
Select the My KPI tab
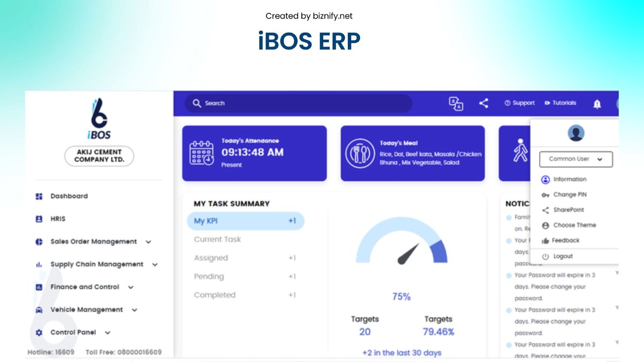246,221
